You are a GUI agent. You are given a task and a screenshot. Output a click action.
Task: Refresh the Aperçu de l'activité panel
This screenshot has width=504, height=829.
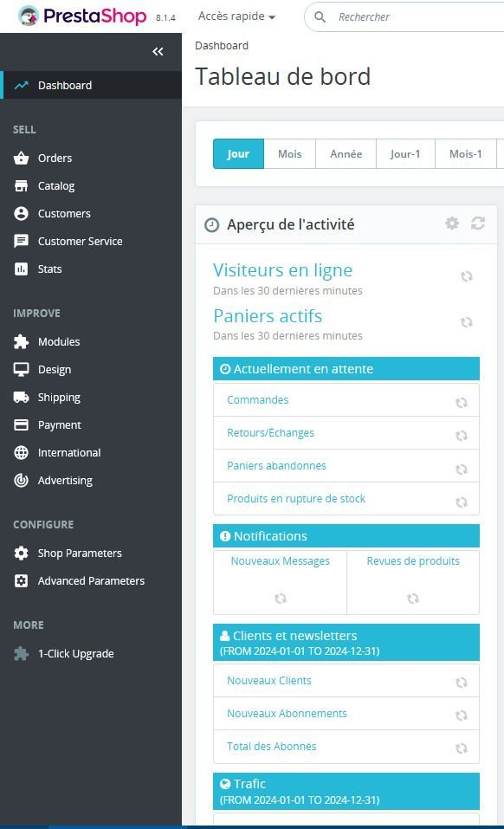click(x=478, y=223)
